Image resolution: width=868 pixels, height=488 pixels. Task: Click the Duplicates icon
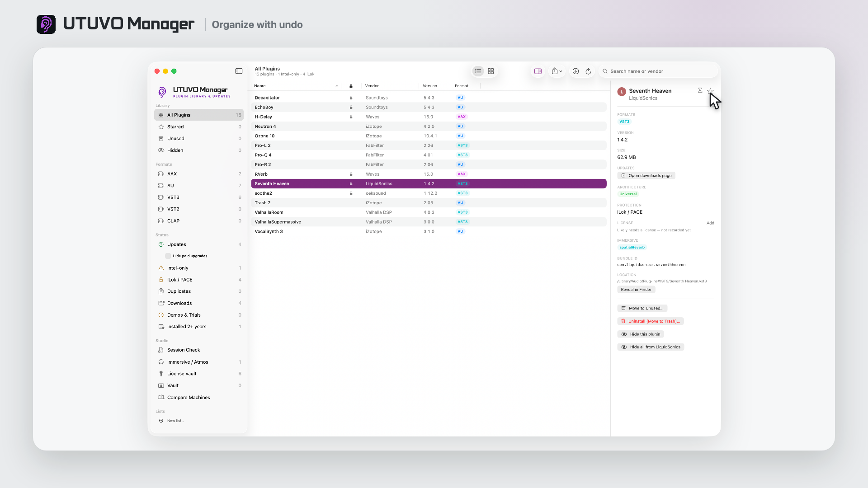(161, 291)
